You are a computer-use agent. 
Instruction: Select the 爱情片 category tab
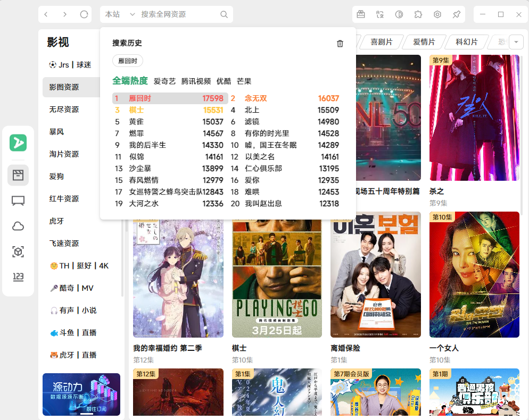[x=424, y=42]
